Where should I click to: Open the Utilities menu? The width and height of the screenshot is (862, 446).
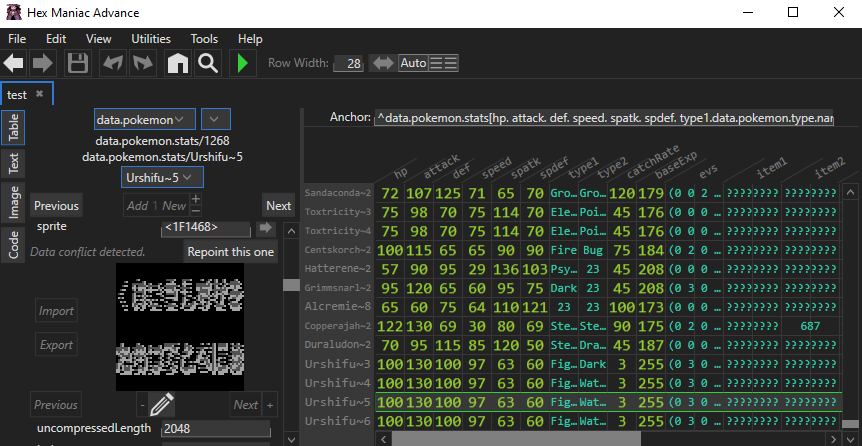151,39
